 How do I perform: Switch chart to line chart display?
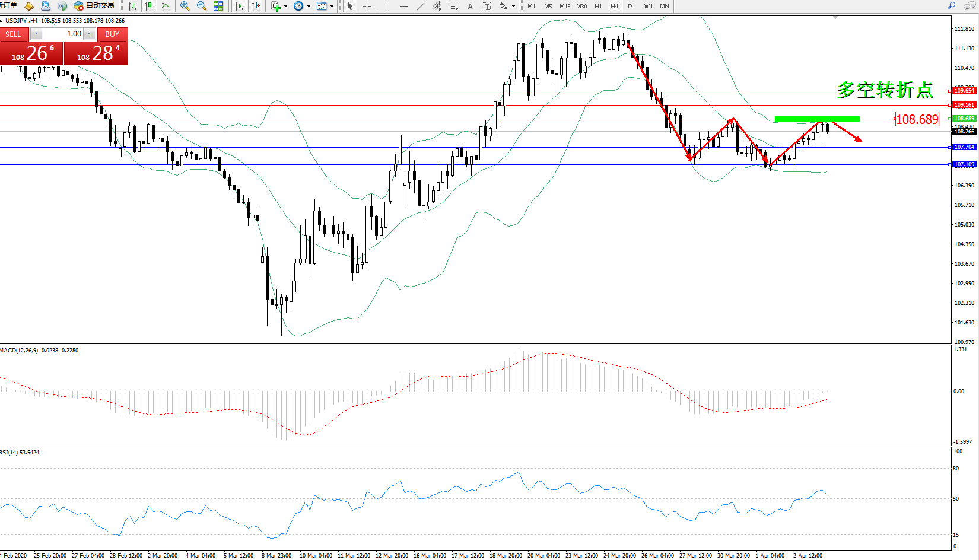pyautogui.click(x=166, y=6)
